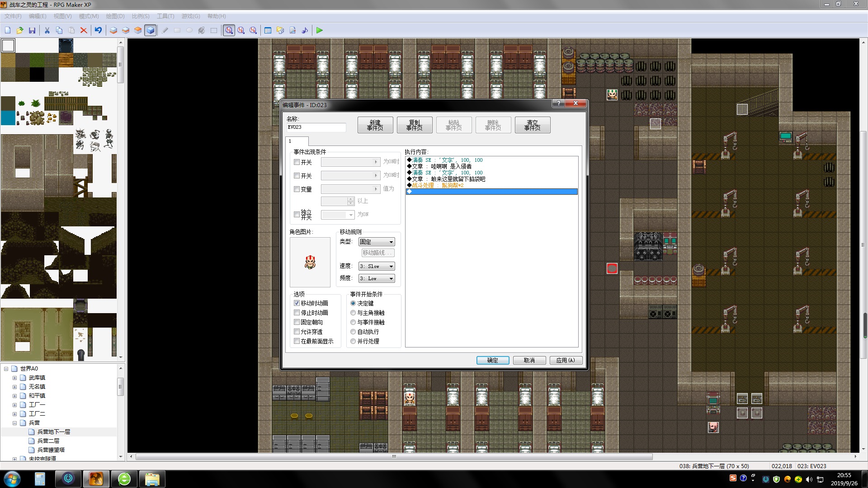Open the 文件(F) menu
The width and height of the screenshot is (868, 488).
coord(13,16)
